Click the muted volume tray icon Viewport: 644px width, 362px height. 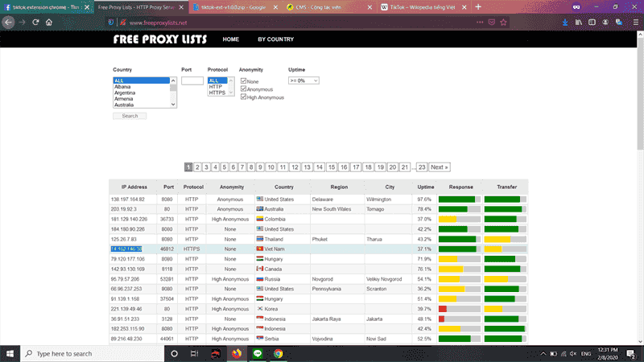tap(573, 353)
